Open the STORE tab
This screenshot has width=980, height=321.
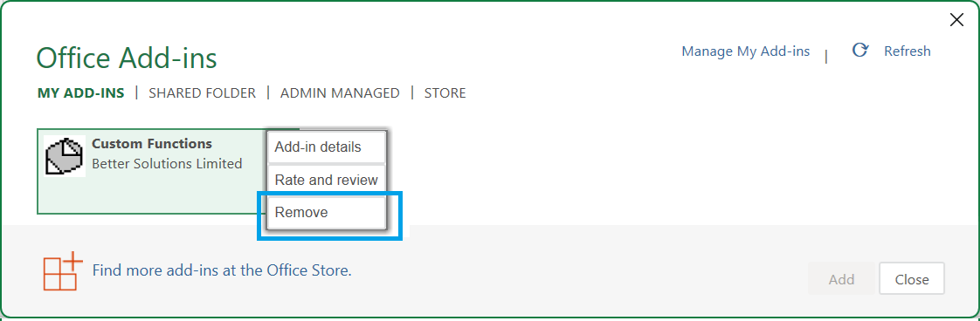coord(445,93)
